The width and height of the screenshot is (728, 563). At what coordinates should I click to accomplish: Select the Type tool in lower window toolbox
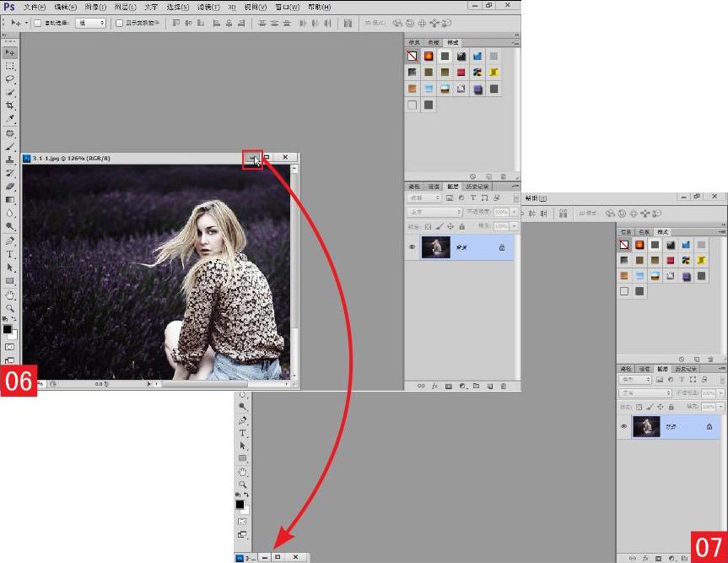242,433
